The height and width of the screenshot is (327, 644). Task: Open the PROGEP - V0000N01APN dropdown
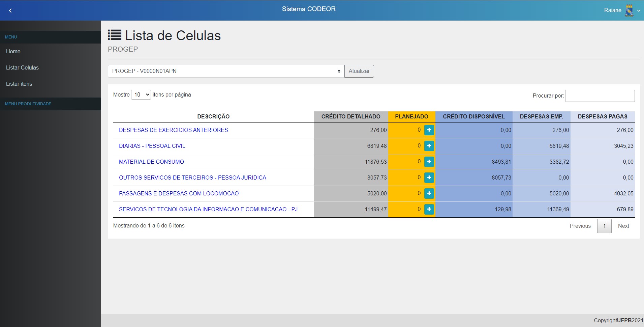(x=226, y=71)
